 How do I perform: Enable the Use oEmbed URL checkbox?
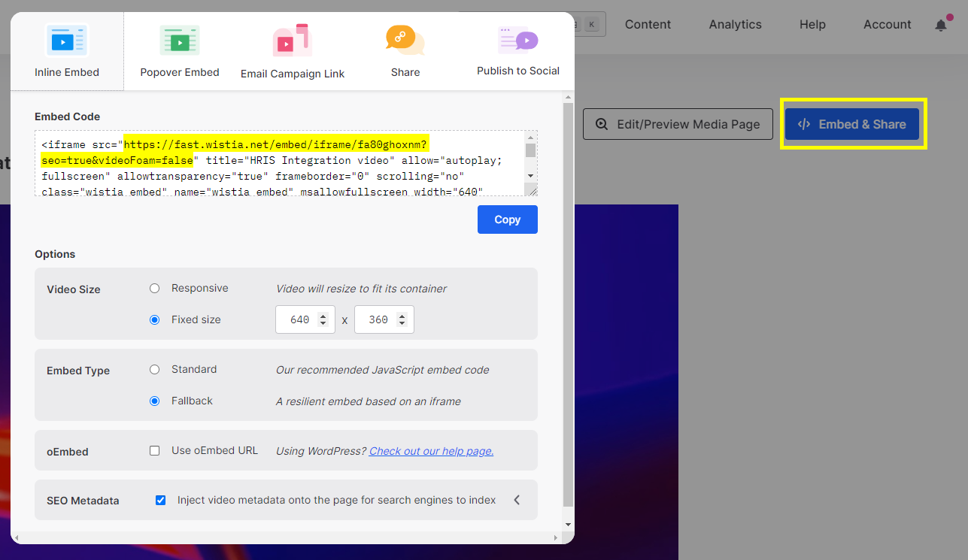click(154, 450)
